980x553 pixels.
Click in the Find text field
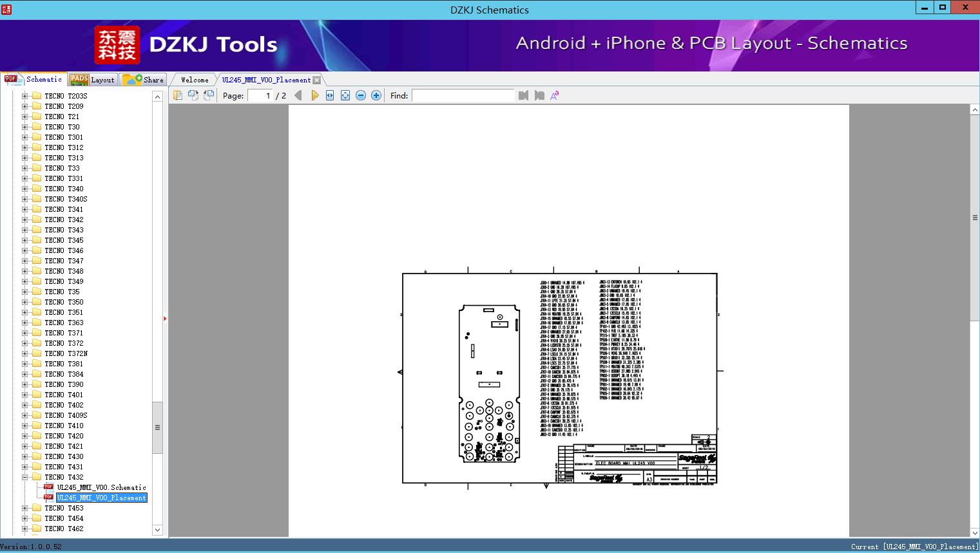click(463, 95)
